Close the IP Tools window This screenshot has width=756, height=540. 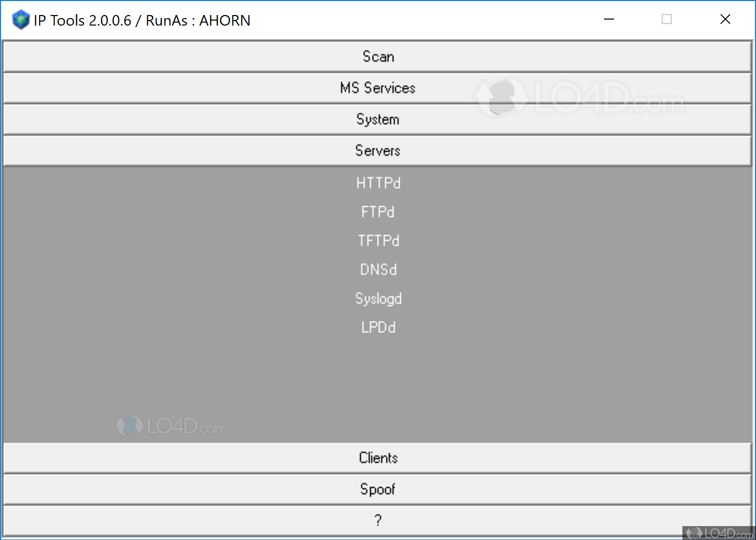coord(725,19)
